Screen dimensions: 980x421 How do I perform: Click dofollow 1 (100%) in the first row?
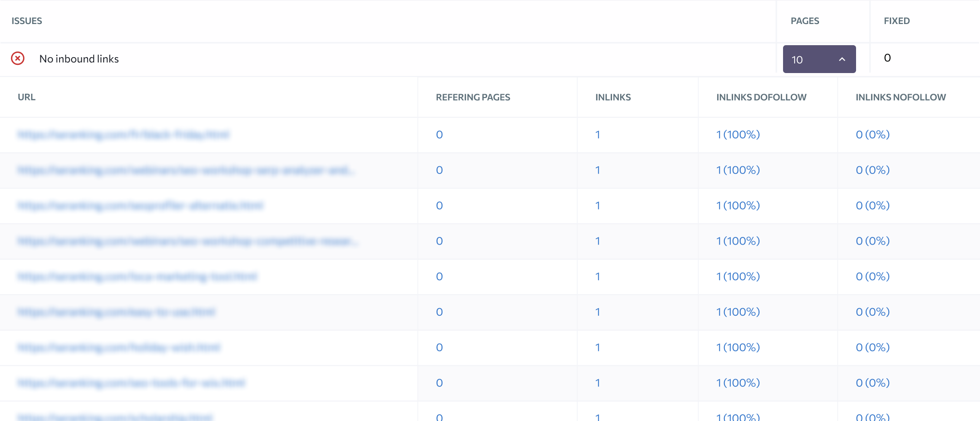coord(738,135)
